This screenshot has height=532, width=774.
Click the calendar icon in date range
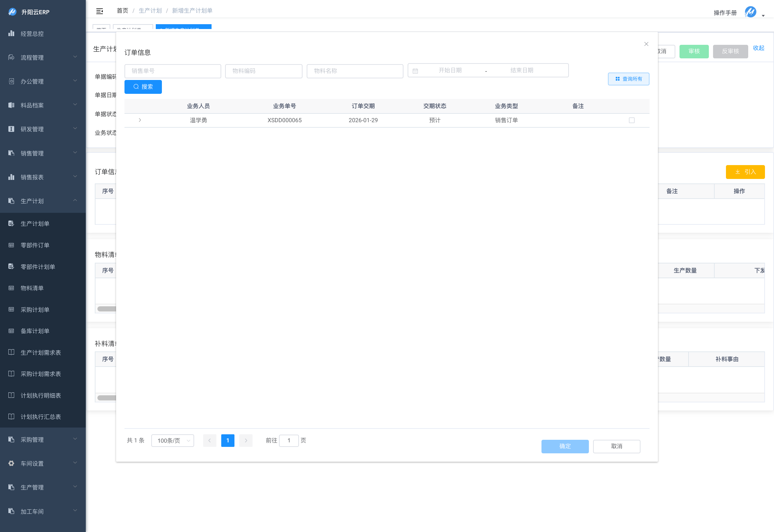(415, 71)
